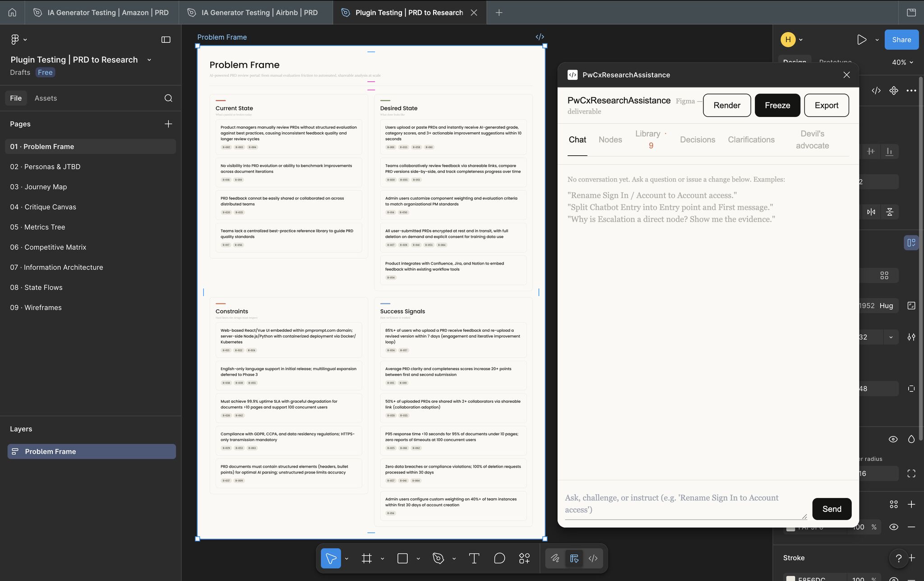Expand present options chevron

click(x=877, y=40)
